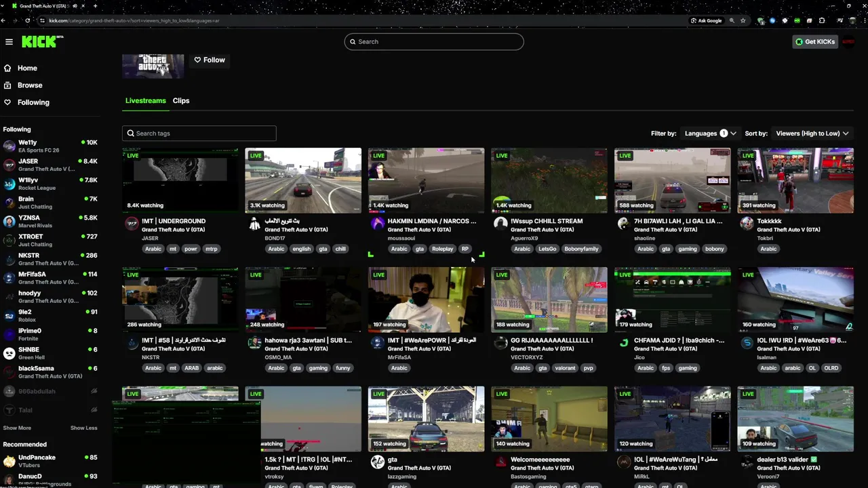The width and height of the screenshot is (868, 488).
Task: Expand list with Show More
Action: [x=17, y=428]
